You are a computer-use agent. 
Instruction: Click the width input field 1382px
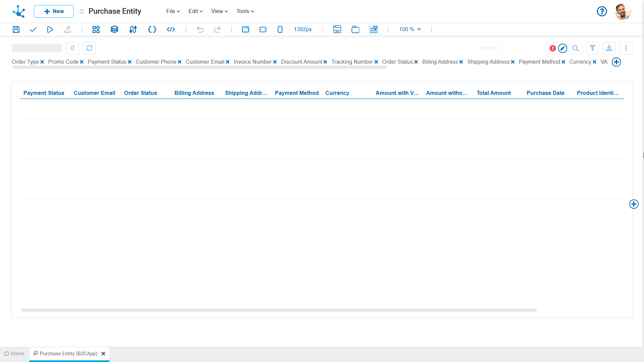303,29
